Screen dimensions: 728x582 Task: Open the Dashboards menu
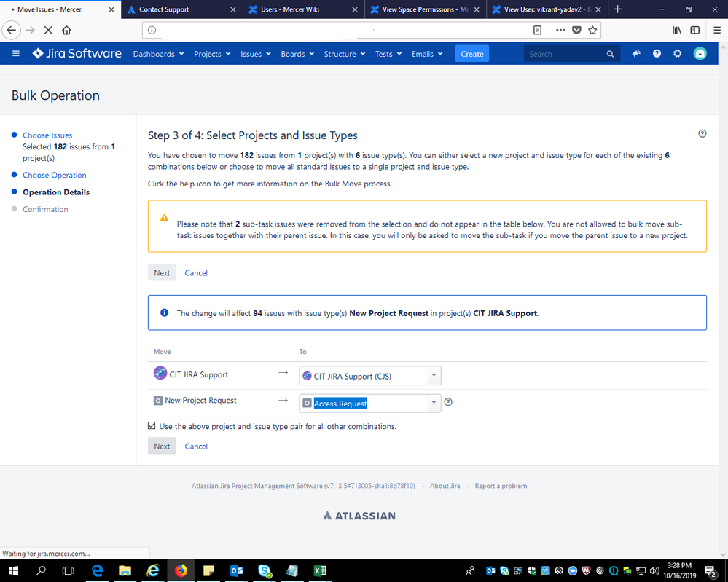click(x=158, y=54)
